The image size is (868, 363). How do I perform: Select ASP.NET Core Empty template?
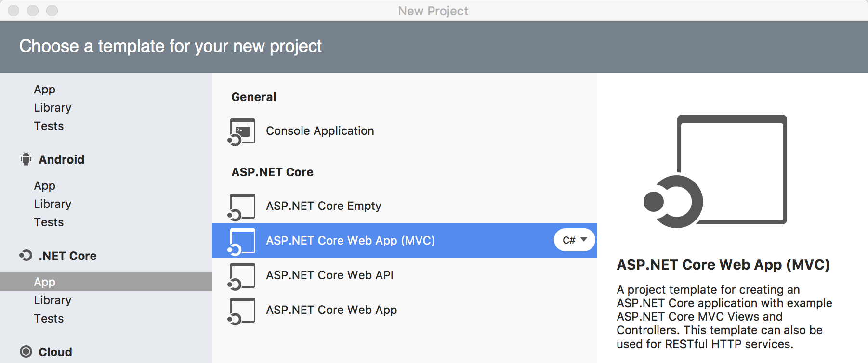[405, 206]
